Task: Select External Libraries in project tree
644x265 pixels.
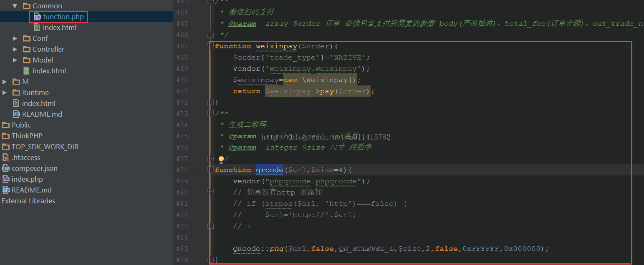Action: click(28, 201)
